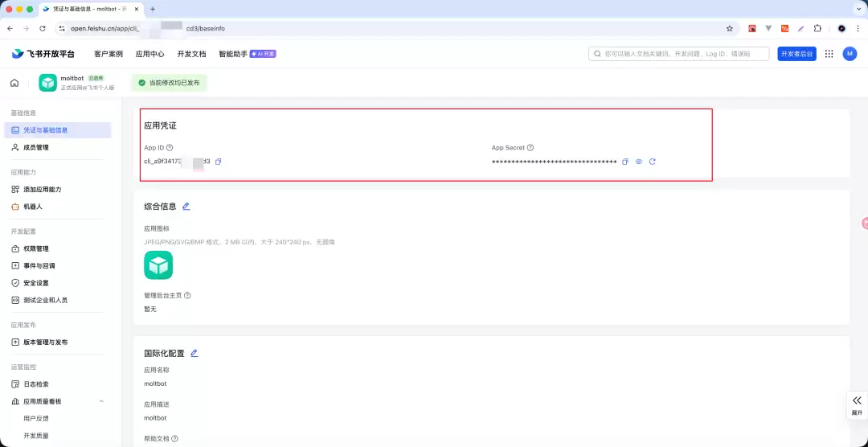Image resolution: width=868 pixels, height=447 pixels.
Task: Expand the 展开 side panel
Action: point(857,404)
